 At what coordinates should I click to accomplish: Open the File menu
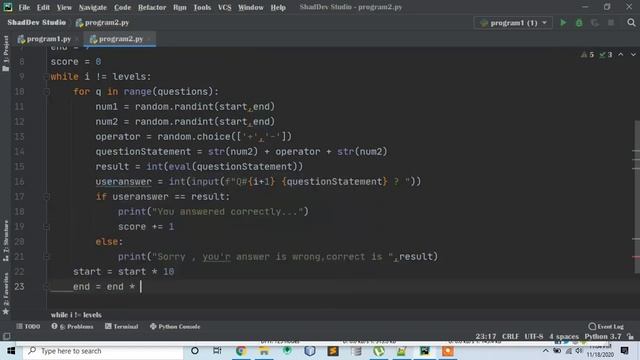click(x=24, y=7)
